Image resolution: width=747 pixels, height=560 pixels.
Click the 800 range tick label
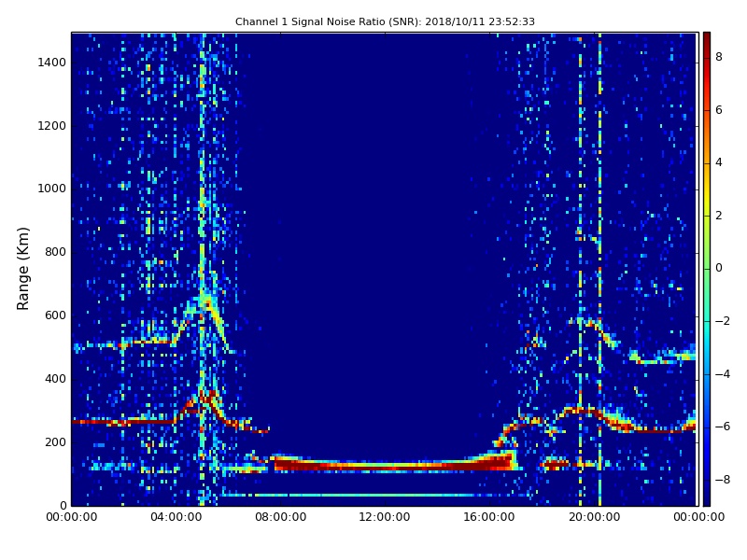(55, 252)
